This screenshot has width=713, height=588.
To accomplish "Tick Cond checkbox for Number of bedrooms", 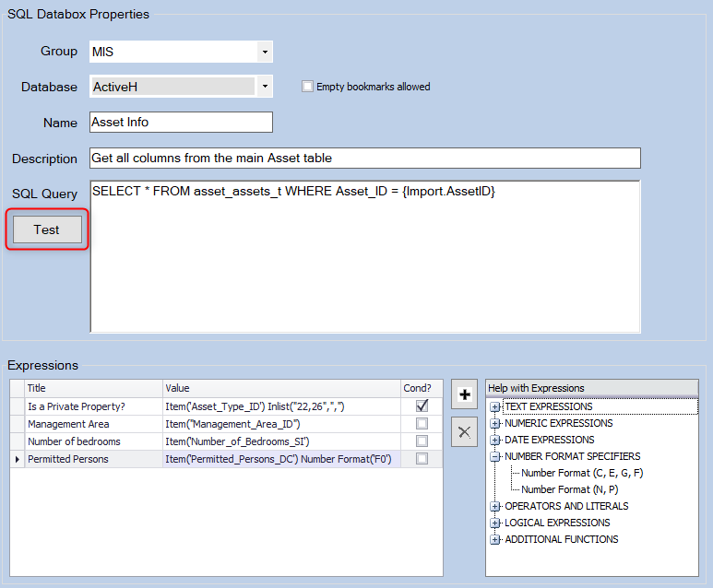I will pyautogui.click(x=422, y=441).
